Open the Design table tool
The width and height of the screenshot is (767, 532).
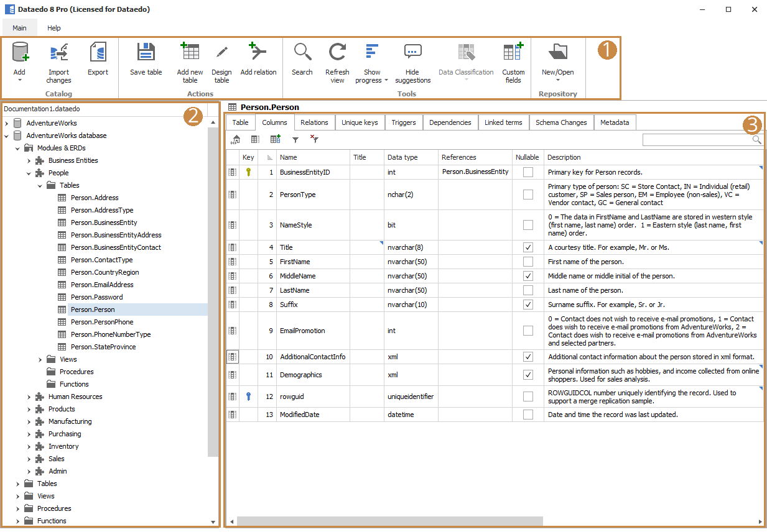click(x=222, y=52)
